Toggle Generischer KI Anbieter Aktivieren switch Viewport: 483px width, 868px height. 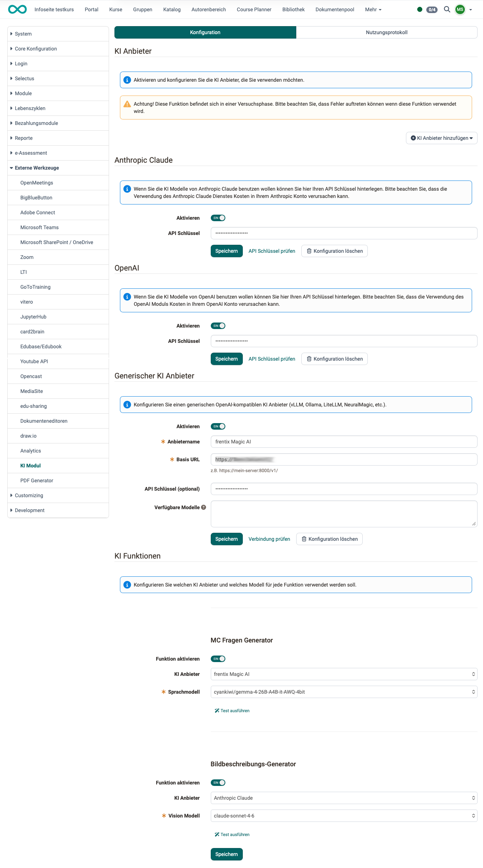click(218, 426)
